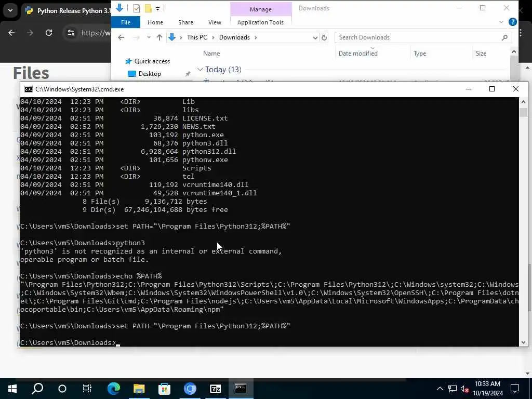Click the browser forward arrow icon
532x399 pixels.
[x=30, y=33]
